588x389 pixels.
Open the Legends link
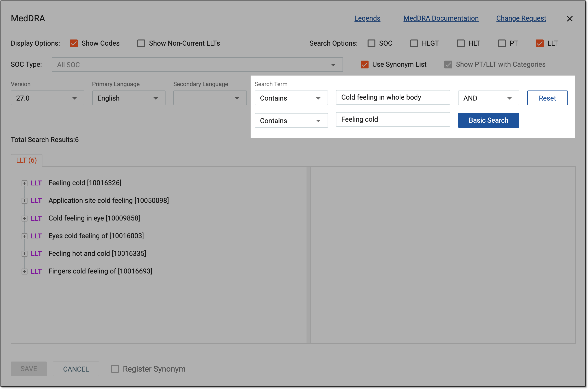[x=367, y=18]
